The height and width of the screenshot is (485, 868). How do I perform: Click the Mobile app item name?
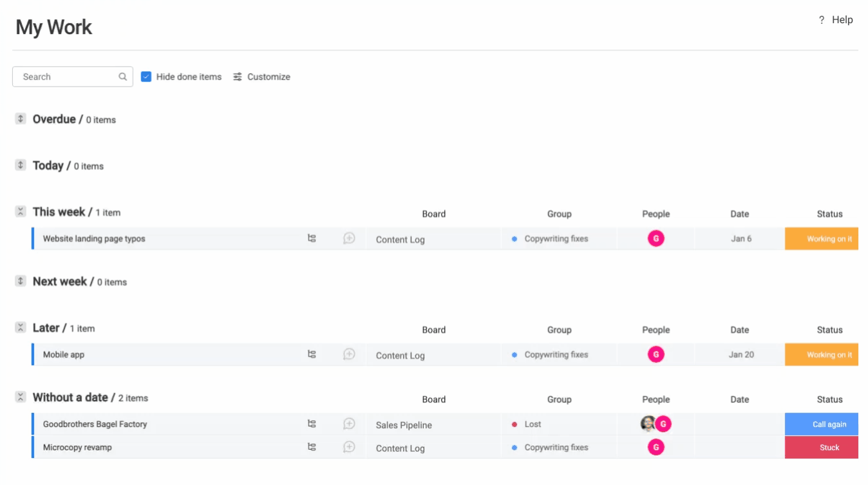pos(64,354)
